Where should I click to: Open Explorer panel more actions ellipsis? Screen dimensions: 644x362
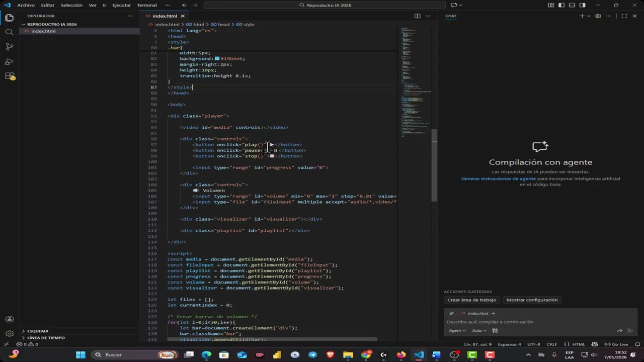pos(130,16)
